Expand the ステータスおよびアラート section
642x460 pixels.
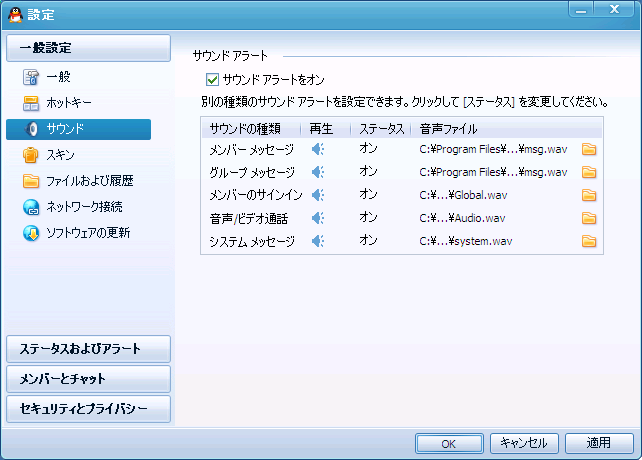click(x=88, y=349)
